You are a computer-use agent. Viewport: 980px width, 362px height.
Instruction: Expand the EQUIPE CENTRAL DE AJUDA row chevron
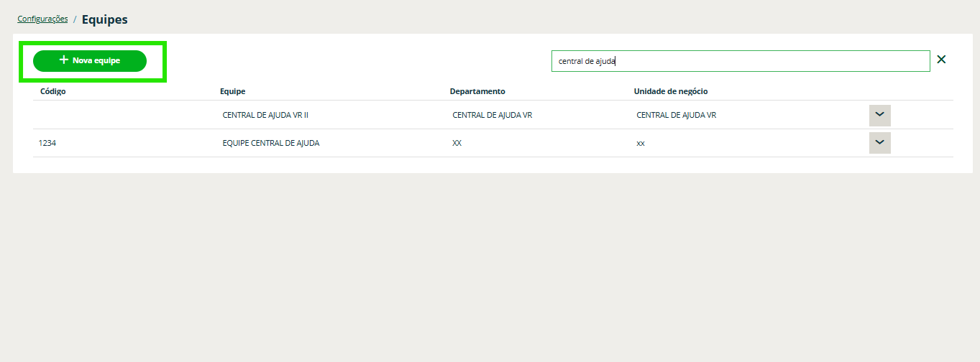[879, 143]
